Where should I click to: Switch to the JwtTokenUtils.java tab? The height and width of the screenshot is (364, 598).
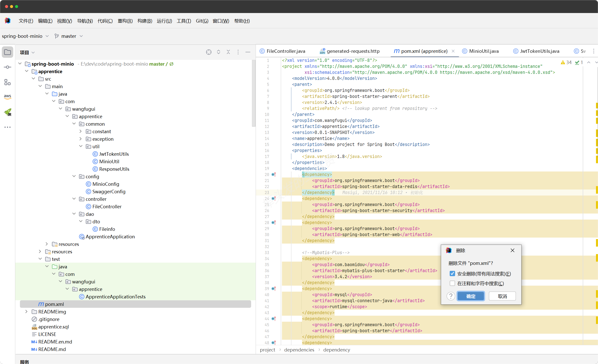point(536,51)
